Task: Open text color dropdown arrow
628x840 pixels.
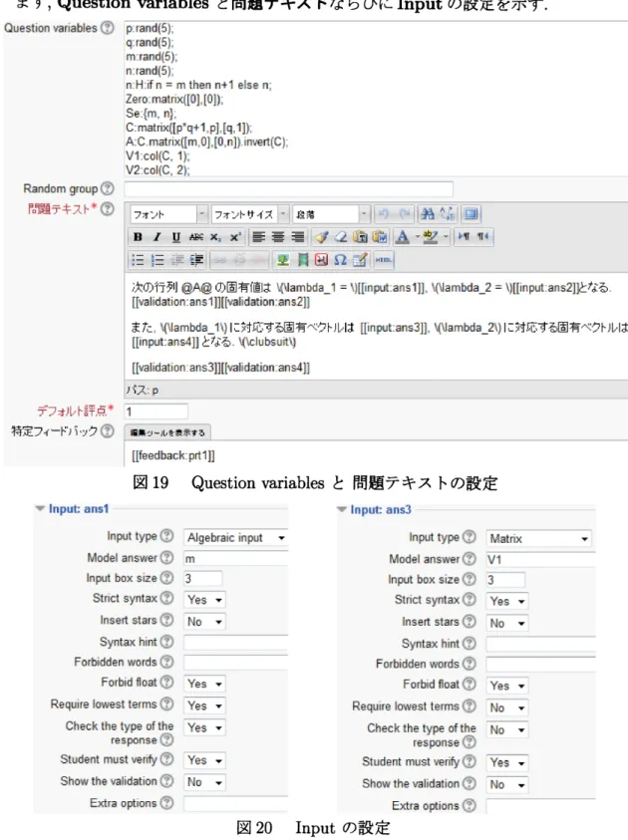Action: [x=417, y=237]
